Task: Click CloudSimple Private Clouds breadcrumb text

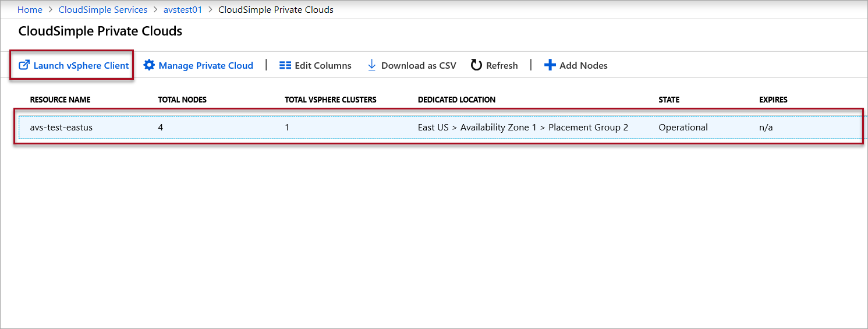Action: click(x=276, y=10)
